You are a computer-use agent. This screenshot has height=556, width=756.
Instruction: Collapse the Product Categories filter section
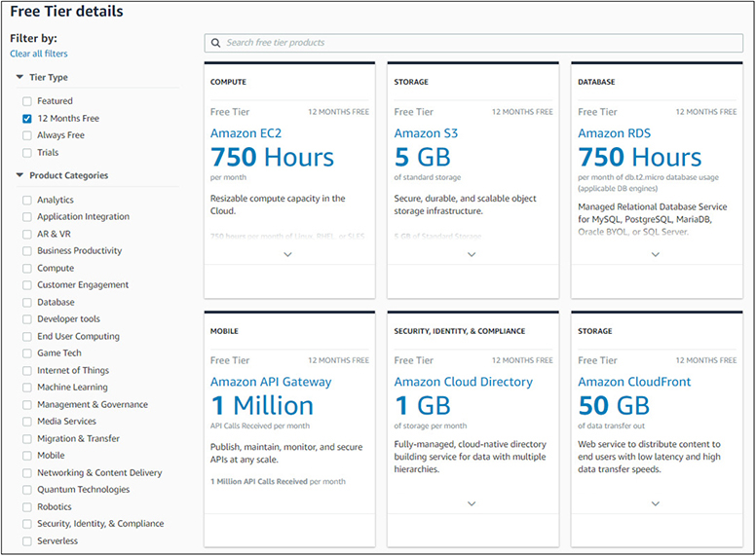tap(19, 176)
